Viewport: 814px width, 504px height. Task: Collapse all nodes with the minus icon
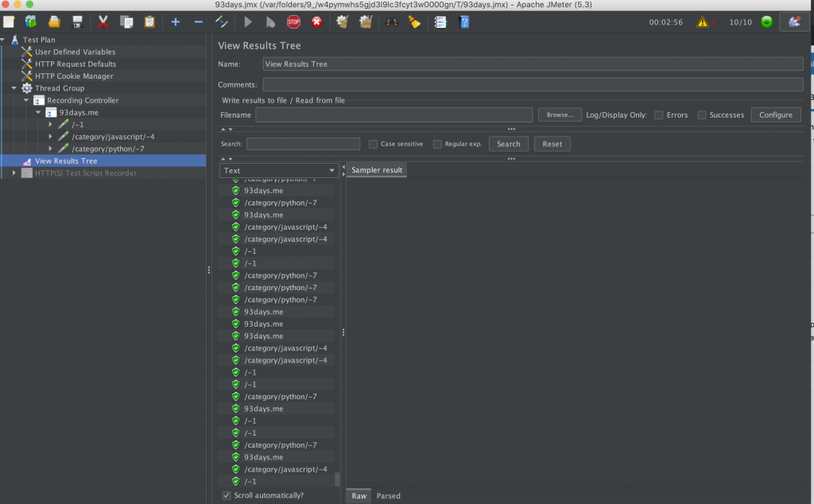click(x=198, y=21)
